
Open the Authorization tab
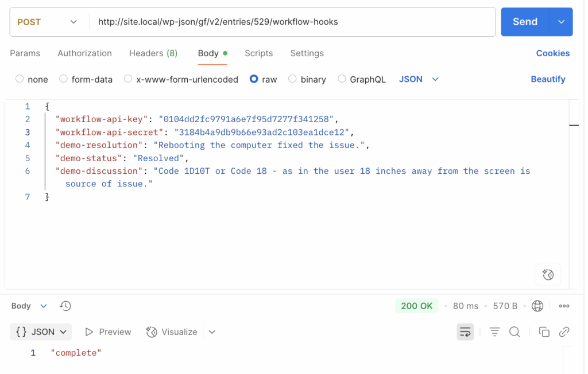(84, 53)
